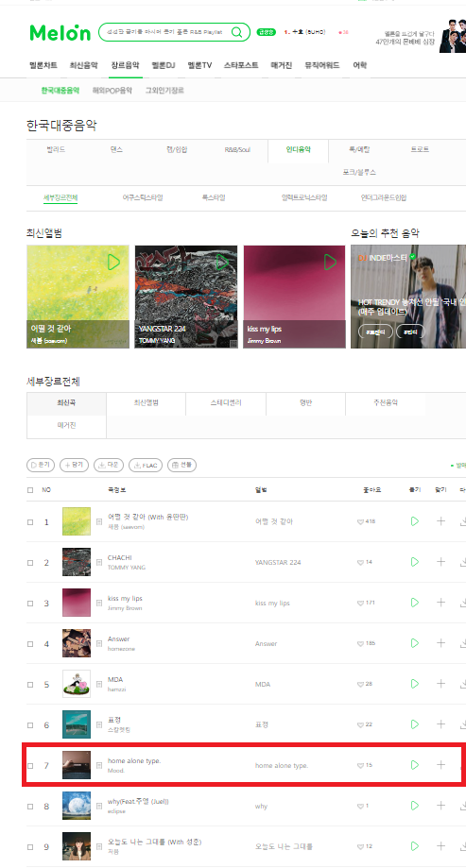
Task: Open the 멜론차트 menu
Action: click(x=43, y=65)
